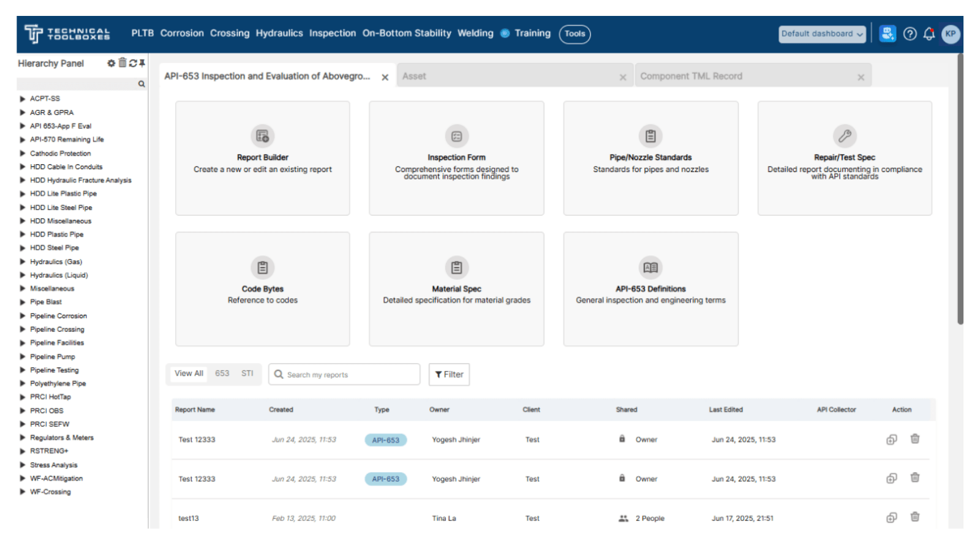Open the help question mark icon
The height and width of the screenshot is (551, 980).
[x=910, y=34]
